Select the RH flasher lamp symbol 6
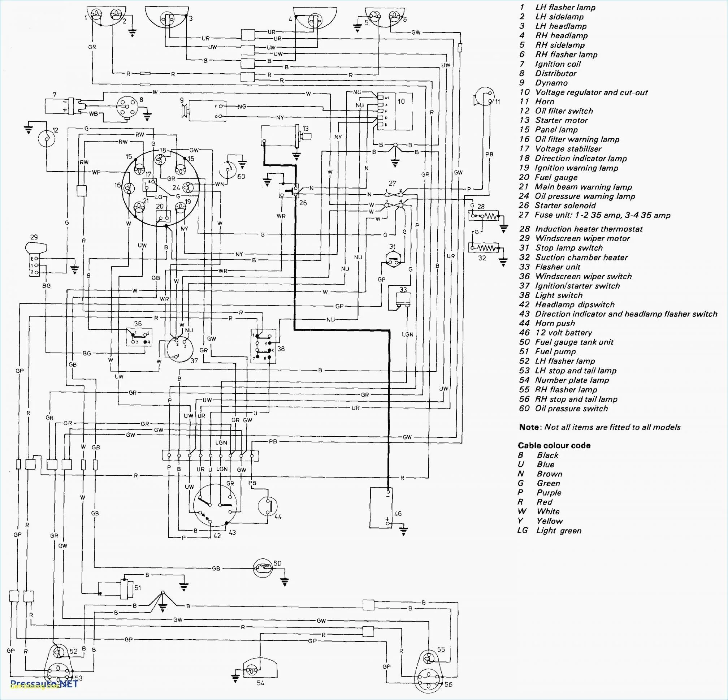Screen dimensions: 728x700 [x=394, y=16]
